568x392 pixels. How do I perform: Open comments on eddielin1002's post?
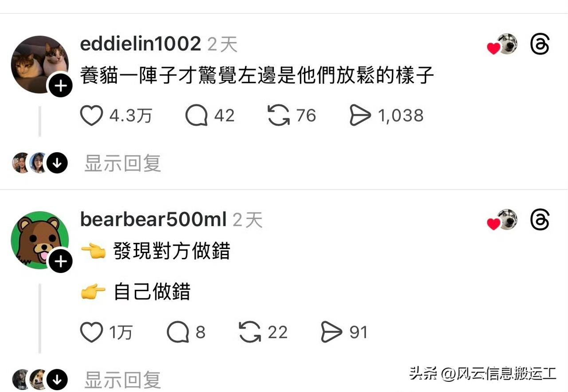tap(196, 115)
